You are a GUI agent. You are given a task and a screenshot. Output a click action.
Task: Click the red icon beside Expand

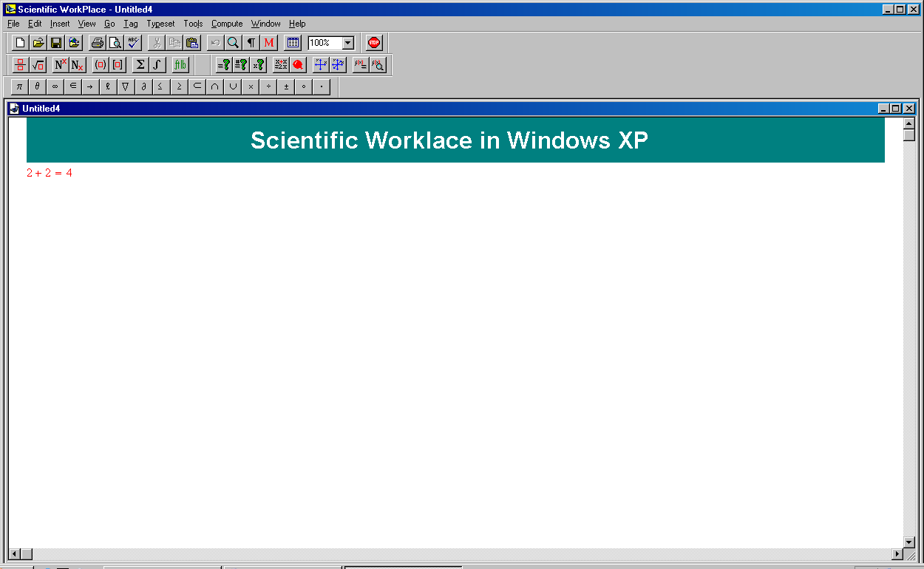click(x=298, y=65)
